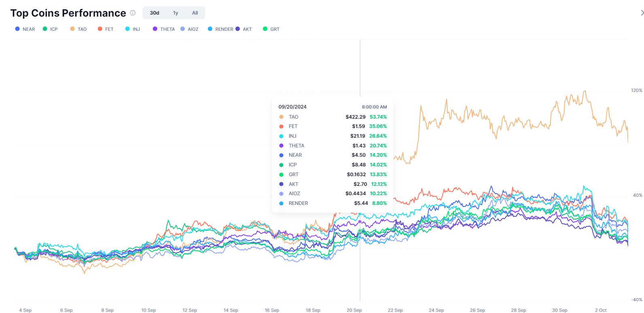Toggle TAO line in the legend
This screenshot has width=644, height=313.
tap(79, 29)
